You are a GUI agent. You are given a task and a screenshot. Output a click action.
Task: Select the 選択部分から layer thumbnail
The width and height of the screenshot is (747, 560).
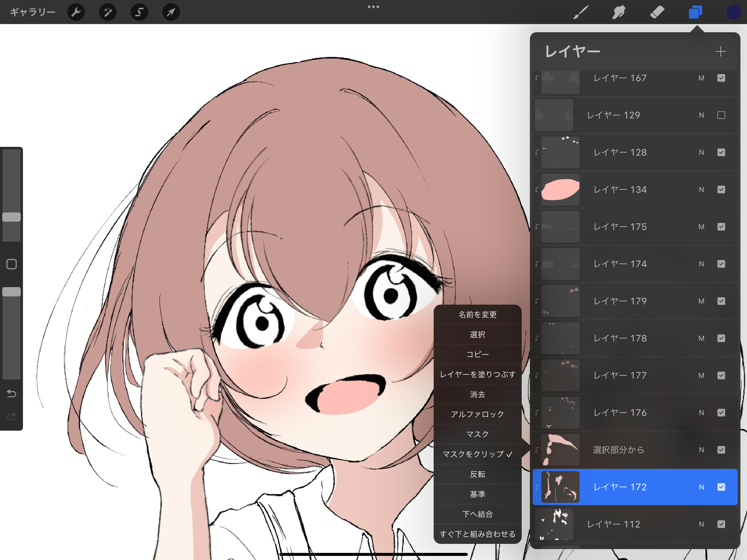pos(560,450)
